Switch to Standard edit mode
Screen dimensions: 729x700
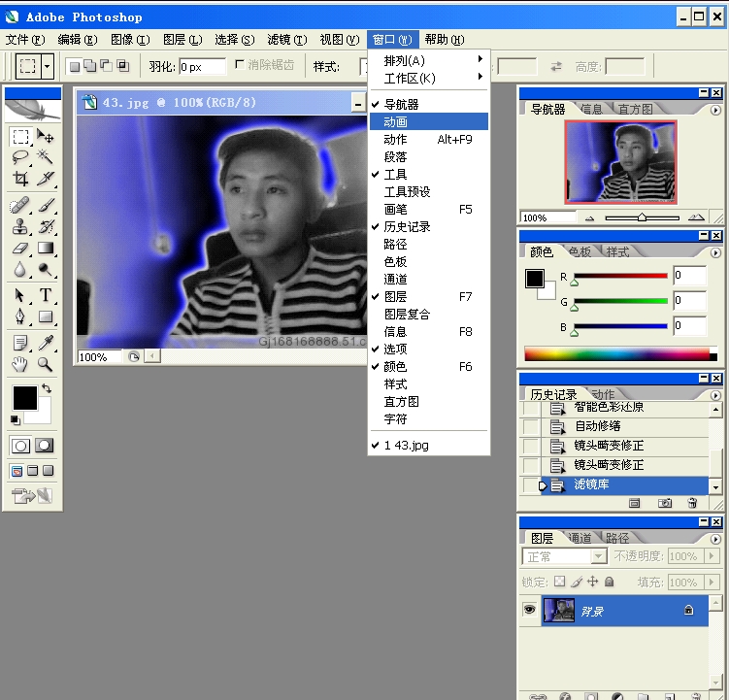(20, 446)
